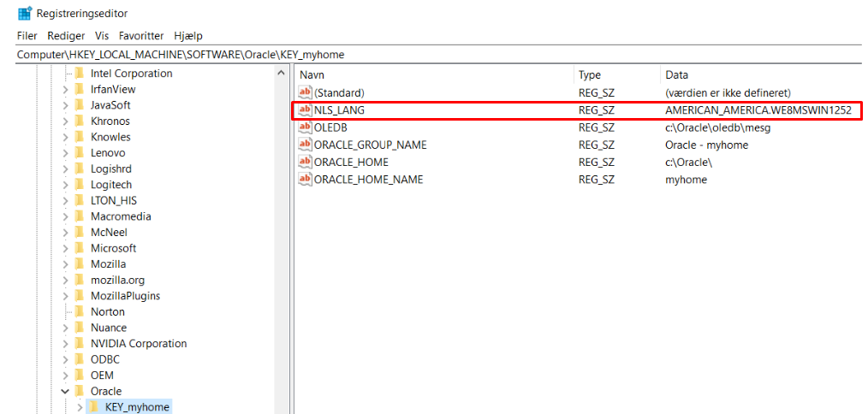868x414 pixels.
Task: Open the Vis menu
Action: (x=102, y=36)
